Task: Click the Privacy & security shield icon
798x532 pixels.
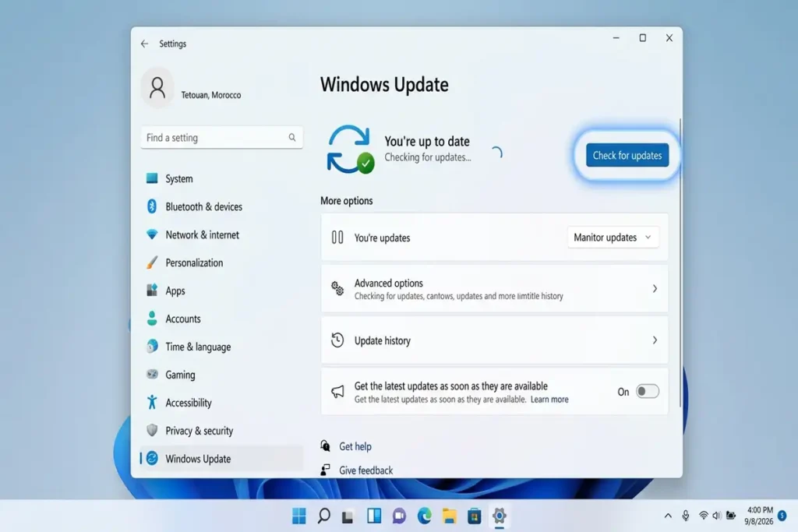Action: (x=152, y=430)
